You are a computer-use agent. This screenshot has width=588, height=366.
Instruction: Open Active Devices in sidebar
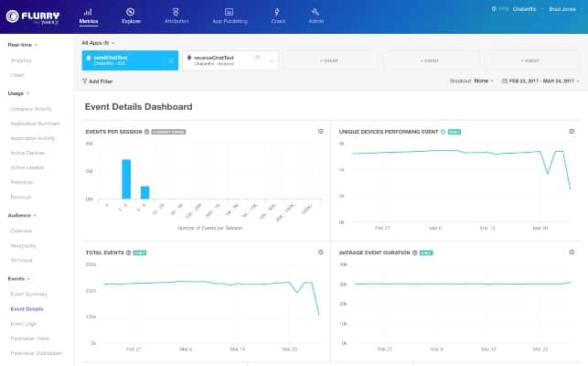point(27,153)
